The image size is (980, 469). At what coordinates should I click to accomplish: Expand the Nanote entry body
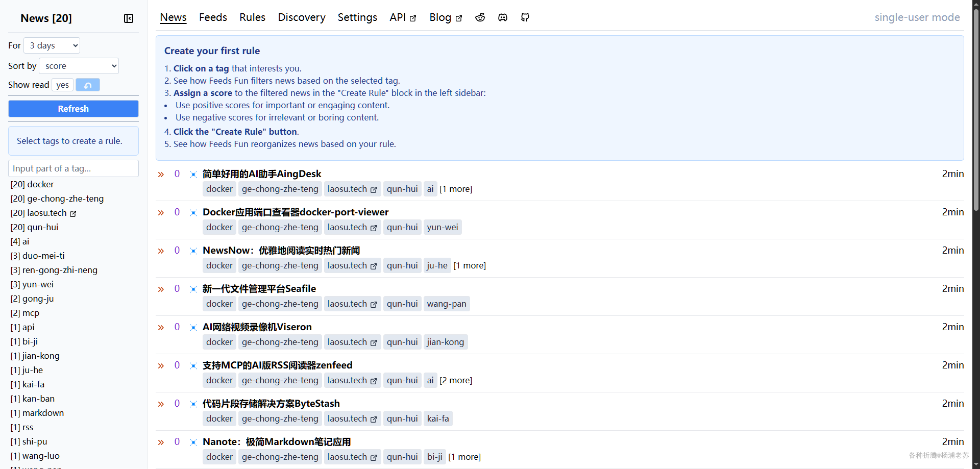click(161, 442)
